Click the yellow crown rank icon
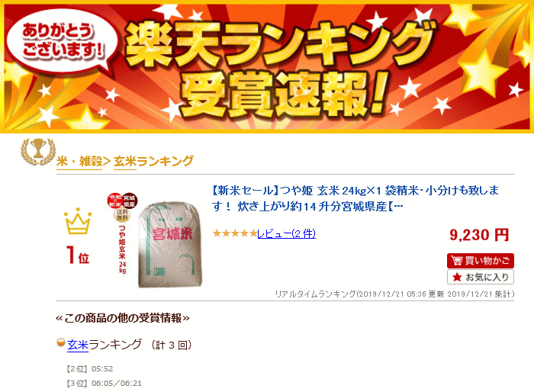Viewport: 534px width, 392px height. pyautogui.click(x=78, y=221)
